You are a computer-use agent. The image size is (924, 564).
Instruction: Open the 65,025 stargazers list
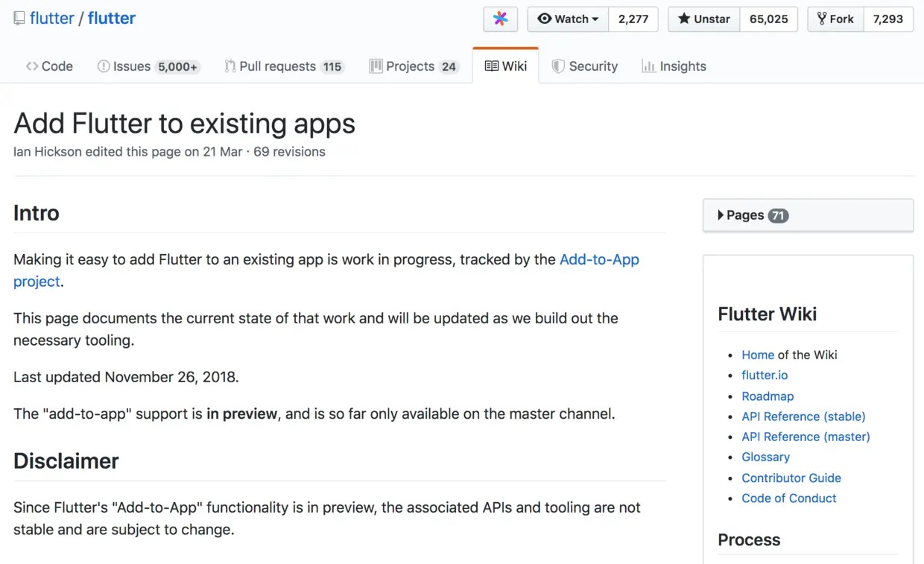click(768, 19)
